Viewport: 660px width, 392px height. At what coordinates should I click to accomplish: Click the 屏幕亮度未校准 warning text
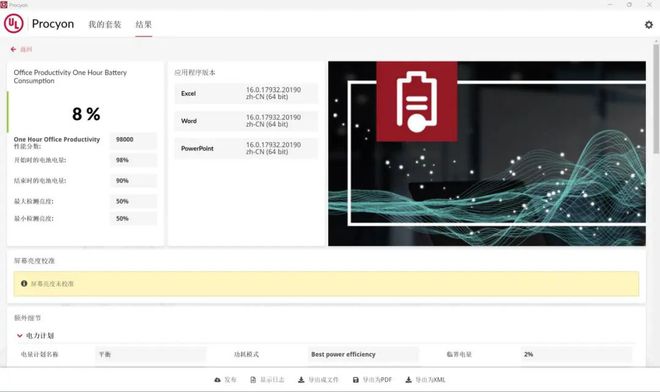[52, 284]
